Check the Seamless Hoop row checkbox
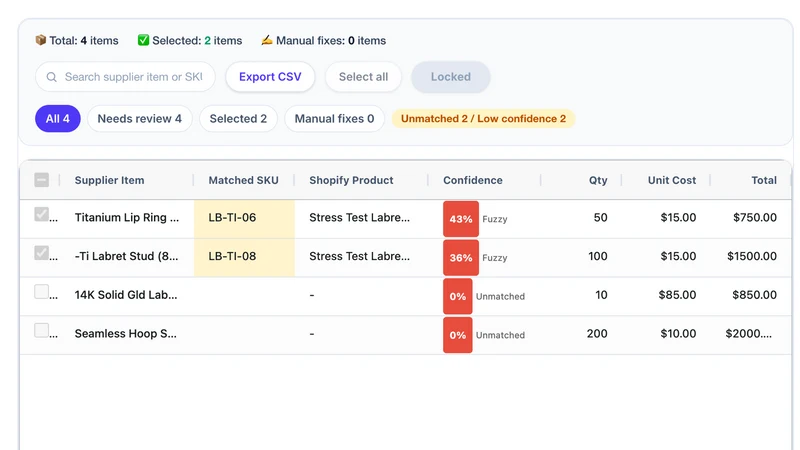This screenshot has height=450, width=800. coord(42,331)
